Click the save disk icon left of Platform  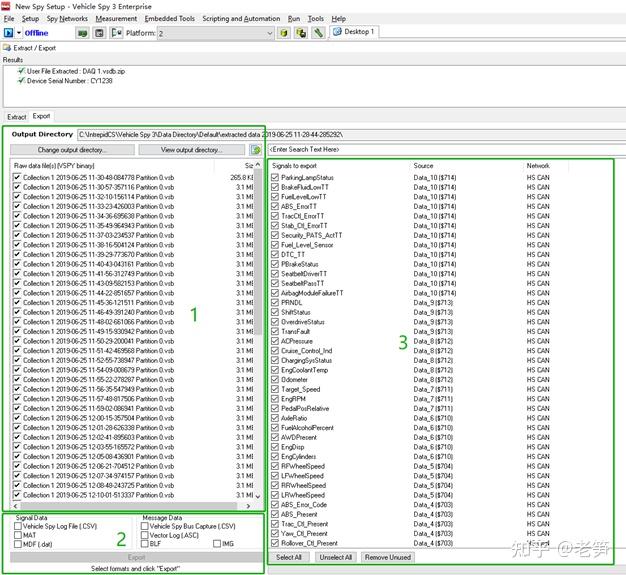point(99,33)
